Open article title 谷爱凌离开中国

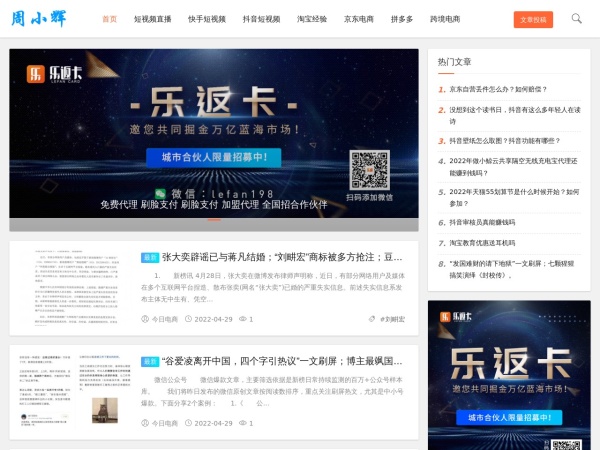pos(282,361)
